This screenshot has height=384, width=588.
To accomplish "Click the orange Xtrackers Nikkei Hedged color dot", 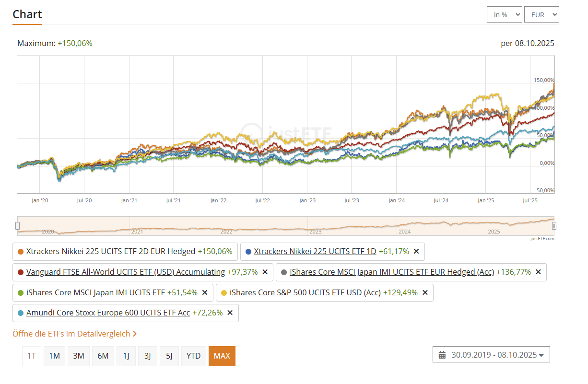I will pyautogui.click(x=21, y=251).
